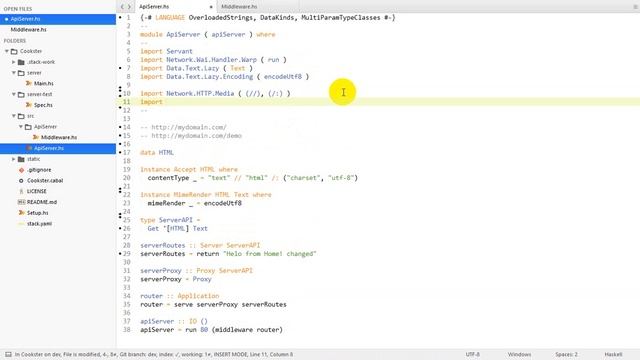Select ApiServer.hs under Open Files
Screen dimensions: 640x360
[x=58, y=19]
